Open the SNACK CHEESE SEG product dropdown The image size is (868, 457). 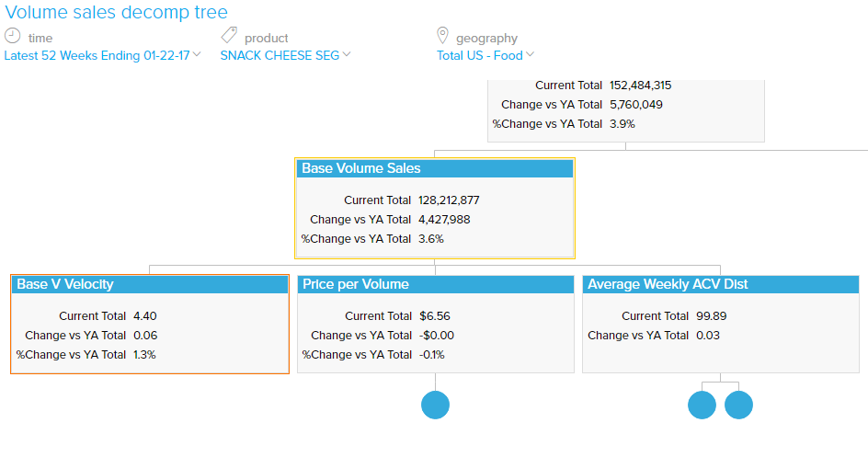pyautogui.click(x=285, y=55)
